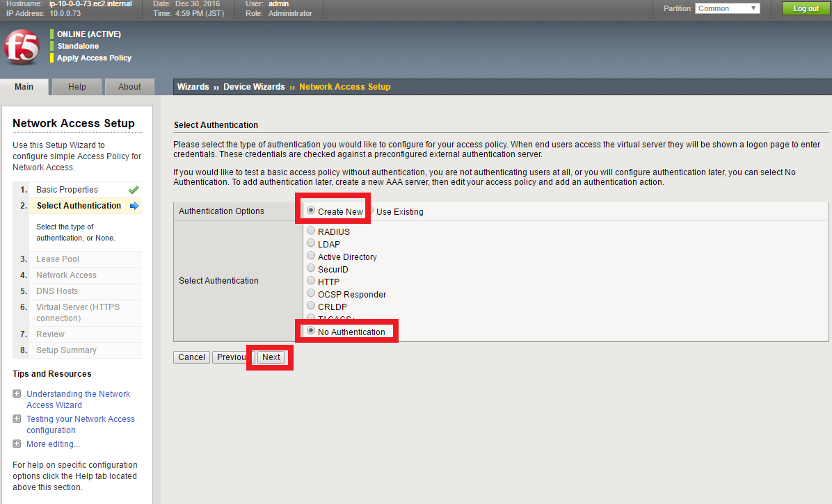Click the Cancel button
The width and height of the screenshot is (832, 504).
191,357
